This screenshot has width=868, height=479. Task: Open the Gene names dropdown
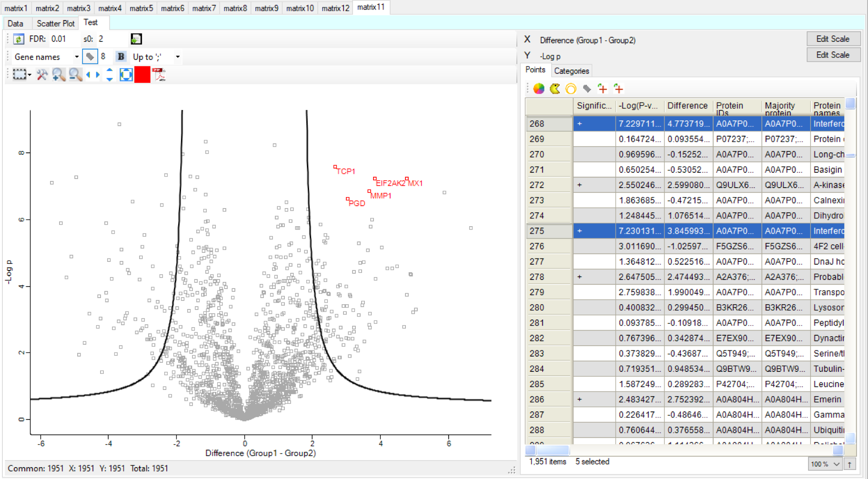click(46, 57)
